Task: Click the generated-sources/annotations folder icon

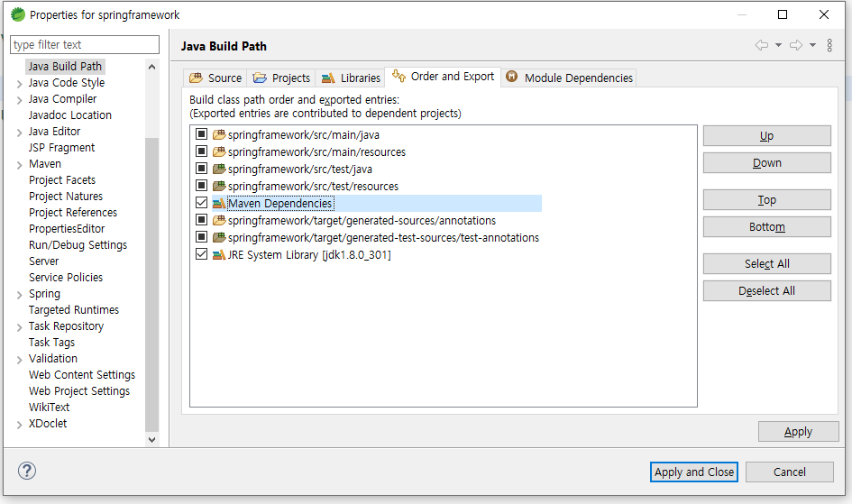Action: click(x=219, y=221)
